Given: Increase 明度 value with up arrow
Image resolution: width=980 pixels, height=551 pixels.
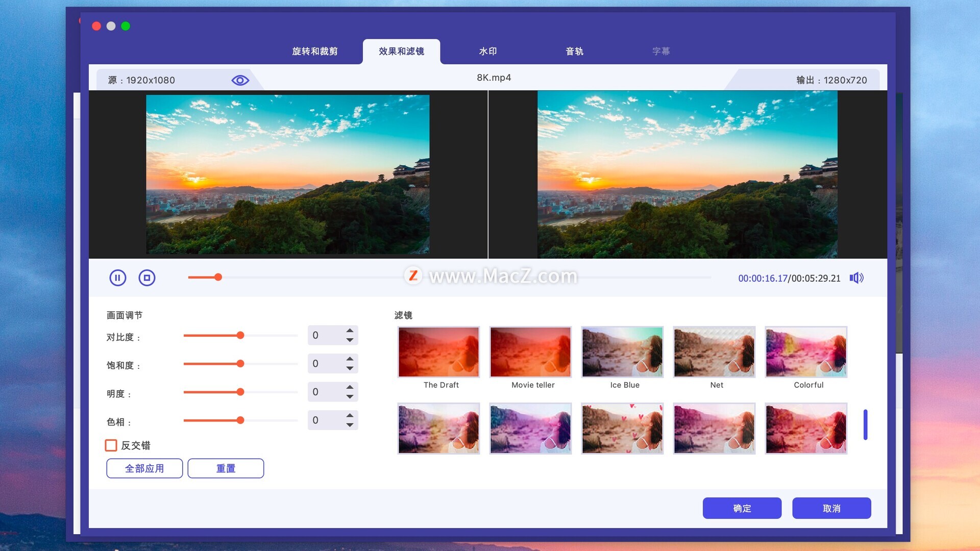Looking at the screenshot, I should click(350, 387).
